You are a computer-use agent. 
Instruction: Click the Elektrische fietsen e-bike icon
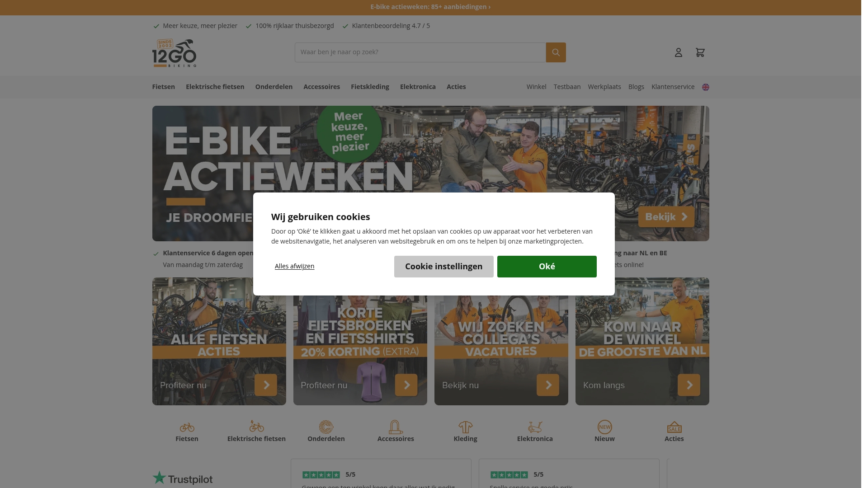click(256, 426)
